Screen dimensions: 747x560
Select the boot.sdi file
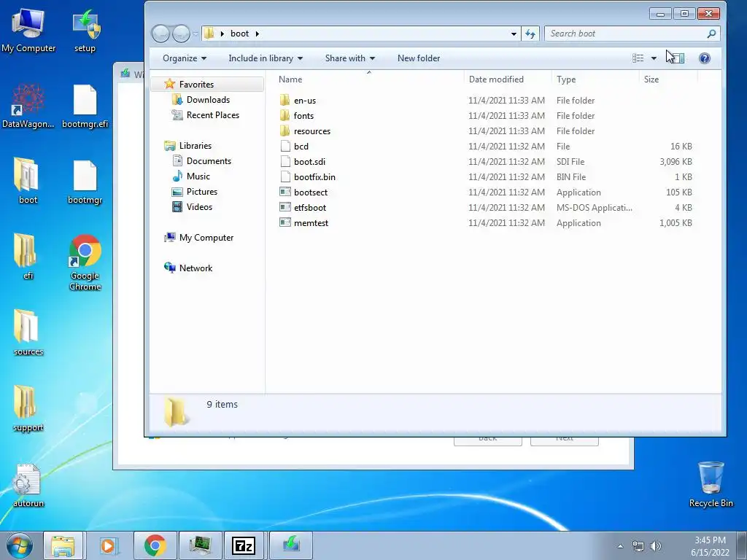[x=309, y=161]
